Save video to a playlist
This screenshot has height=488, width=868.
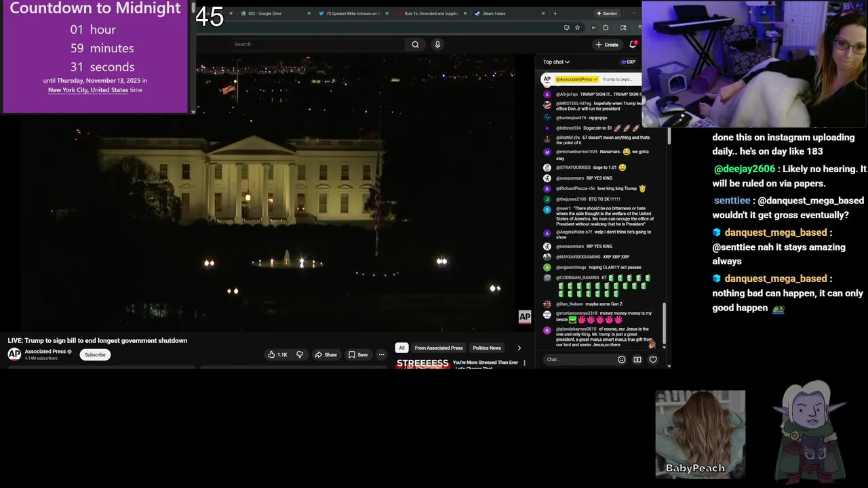[358, 354]
